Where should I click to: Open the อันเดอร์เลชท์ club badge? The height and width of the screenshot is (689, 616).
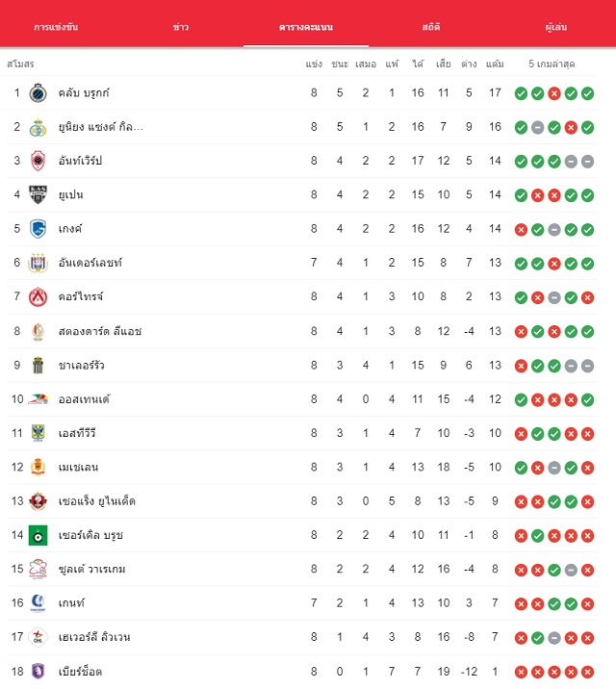point(38,263)
